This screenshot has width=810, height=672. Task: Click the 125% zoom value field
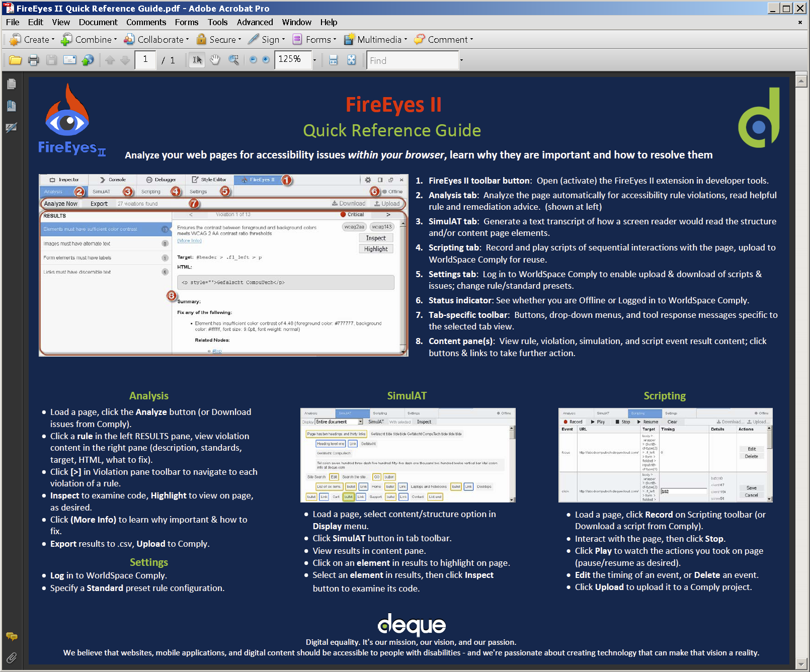[x=293, y=60]
